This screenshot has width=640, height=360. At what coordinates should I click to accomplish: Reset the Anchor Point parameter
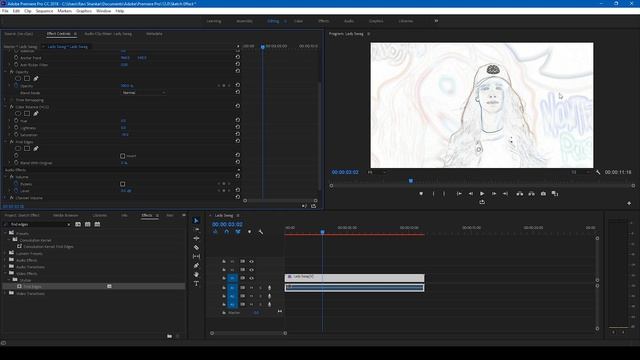click(x=238, y=58)
